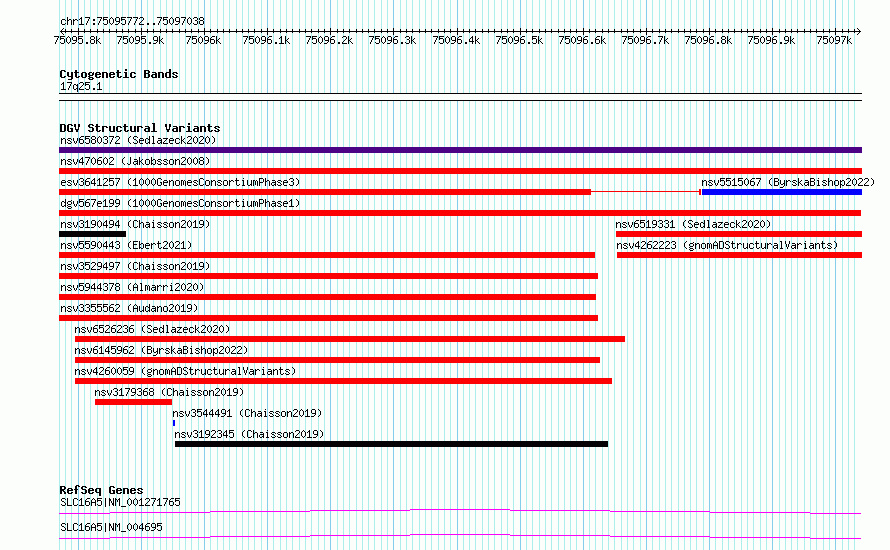Viewport: 890px width, 550px height.
Task: Click the red nsv6526236 variant bar
Action: point(350,339)
